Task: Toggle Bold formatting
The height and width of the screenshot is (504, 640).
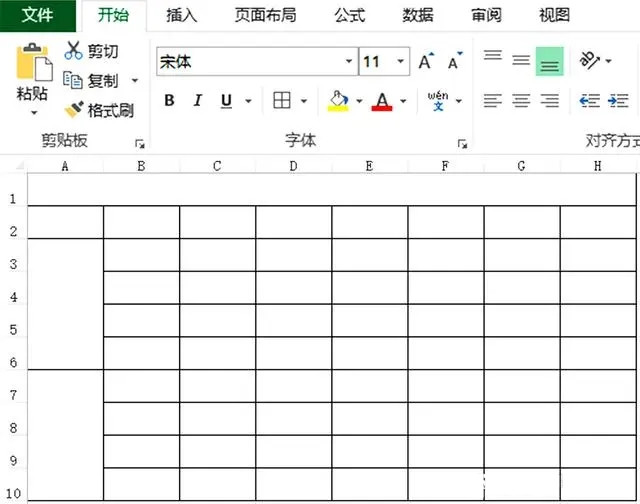Action: tap(169, 100)
